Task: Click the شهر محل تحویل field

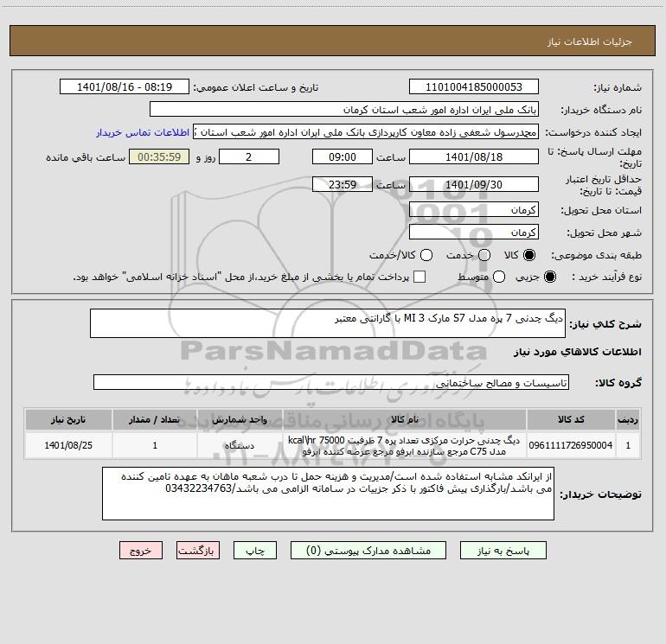Action: click(x=474, y=233)
